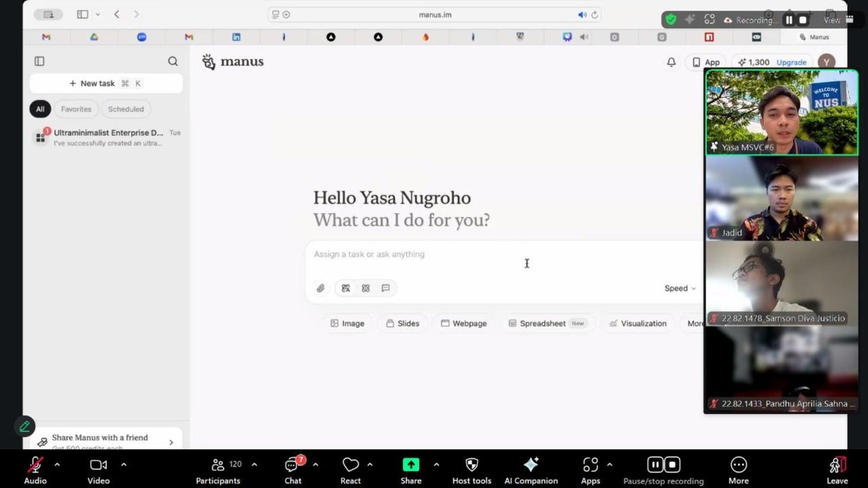Screen dimensions: 868x488
Task: Expand the Chat options caret
Action: click(315, 464)
